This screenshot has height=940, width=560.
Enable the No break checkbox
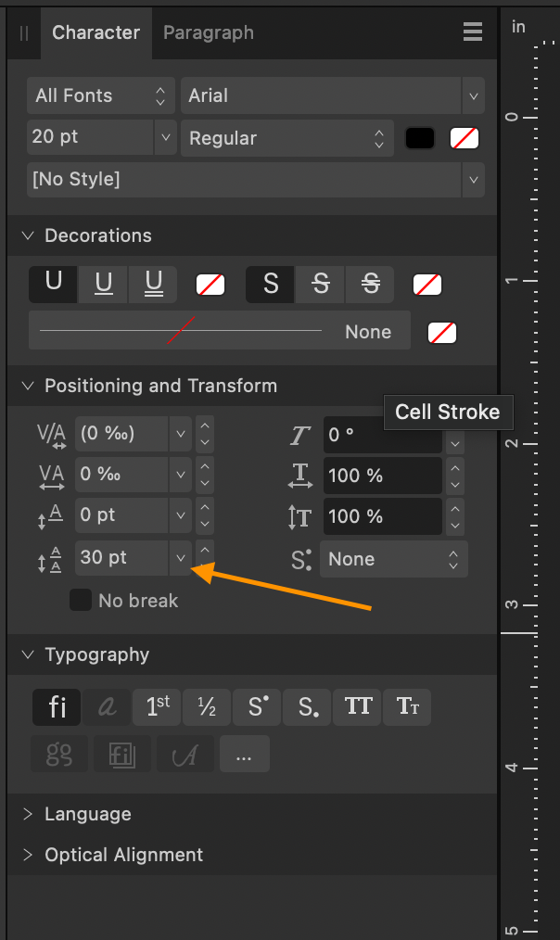81,600
